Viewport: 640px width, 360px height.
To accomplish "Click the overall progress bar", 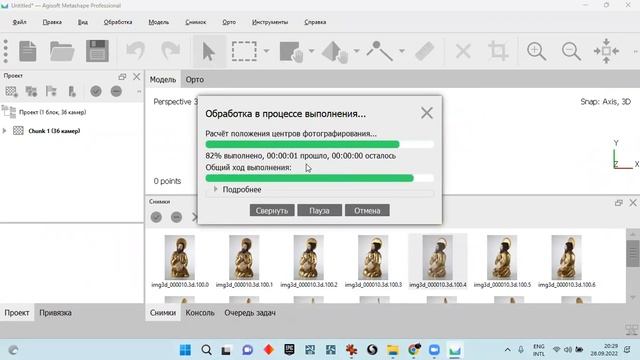I will (320, 178).
